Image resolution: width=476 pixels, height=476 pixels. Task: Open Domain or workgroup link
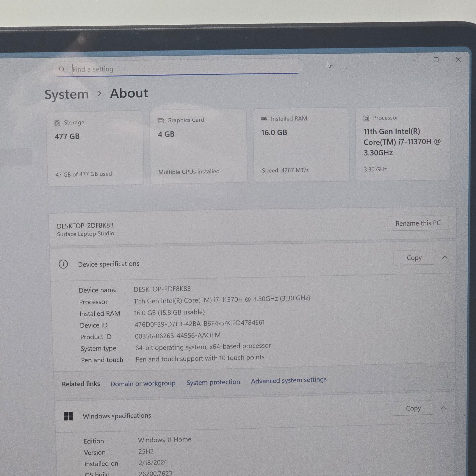click(143, 383)
